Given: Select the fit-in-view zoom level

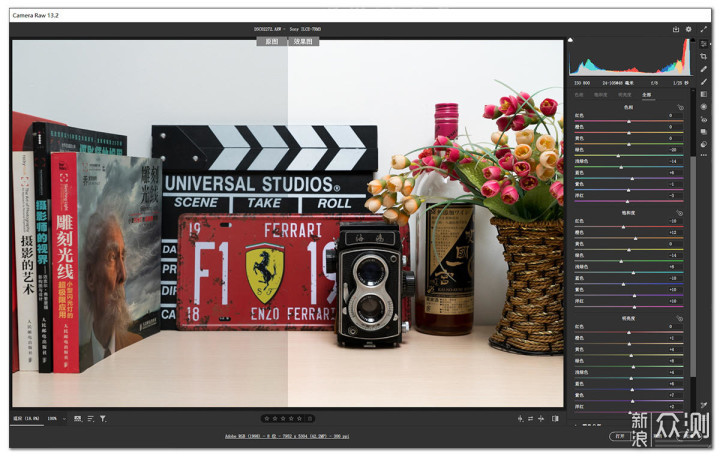Looking at the screenshot, I should (x=26, y=419).
